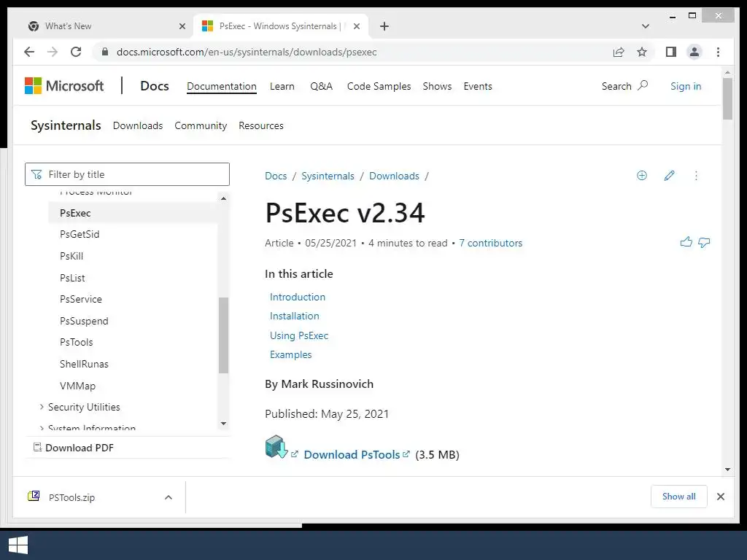747x560 pixels.
Task: Open the Documentation menu item
Action: (x=222, y=86)
